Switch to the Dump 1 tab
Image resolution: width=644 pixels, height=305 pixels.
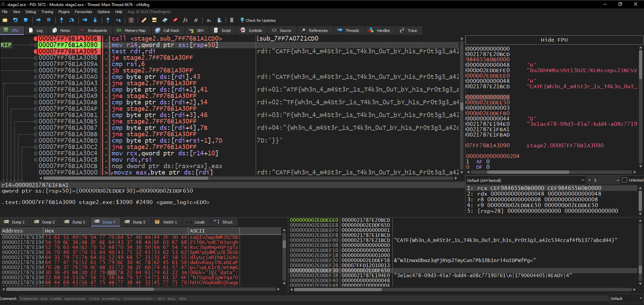(15, 222)
